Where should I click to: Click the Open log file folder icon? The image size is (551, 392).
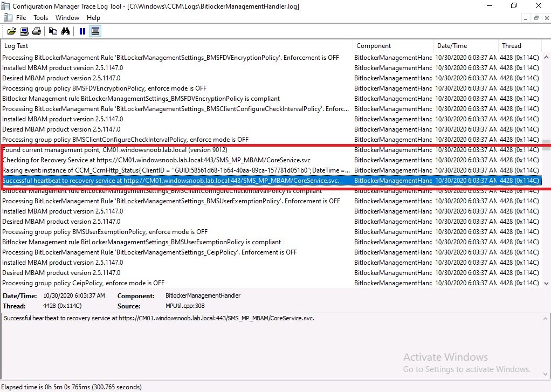coord(12,31)
